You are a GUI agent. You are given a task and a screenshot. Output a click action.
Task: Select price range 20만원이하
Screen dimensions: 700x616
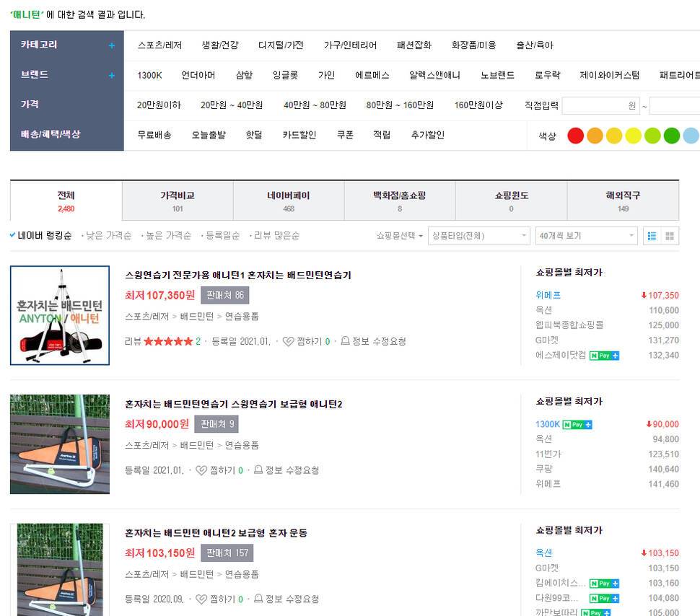[x=159, y=105]
